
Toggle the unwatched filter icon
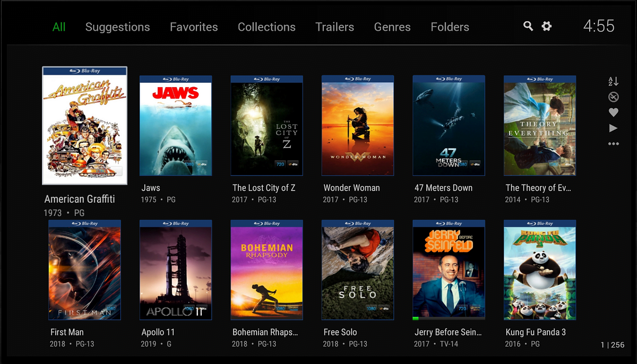tap(613, 97)
